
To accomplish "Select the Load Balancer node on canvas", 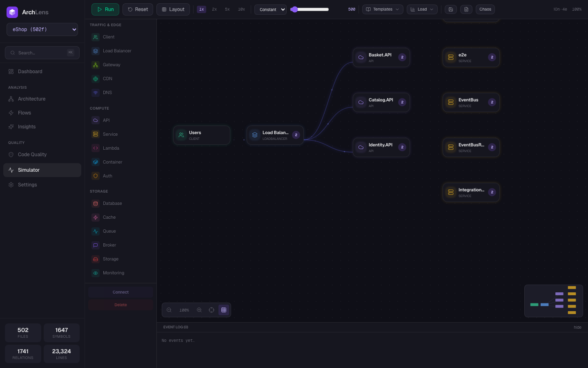I will pos(275,135).
